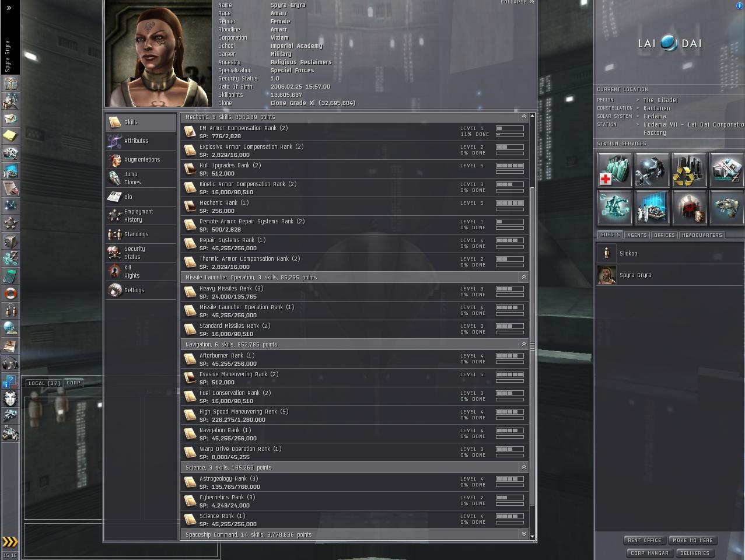Collapse the Missile Launcher Operation group
This screenshot has width=745, height=560.
(524, 277)
